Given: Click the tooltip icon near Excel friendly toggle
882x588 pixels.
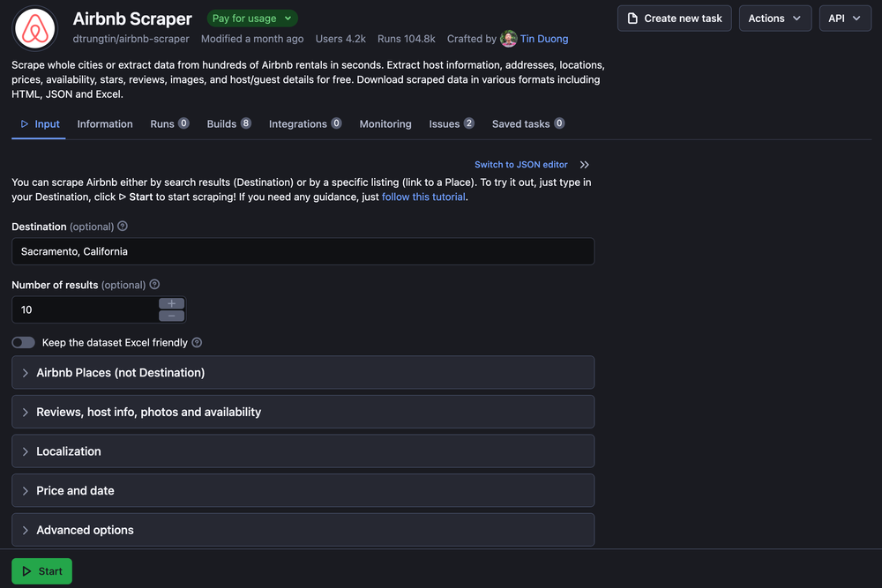Looking at the screenshot, I should pos(196,342).
